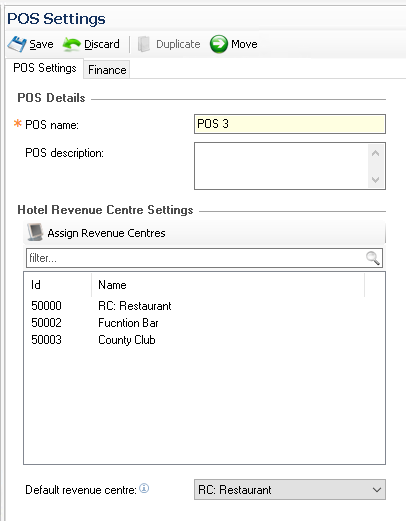The image size is (406, 521).
Task: Select the POS Settings tab
Action: click(45, 68)
